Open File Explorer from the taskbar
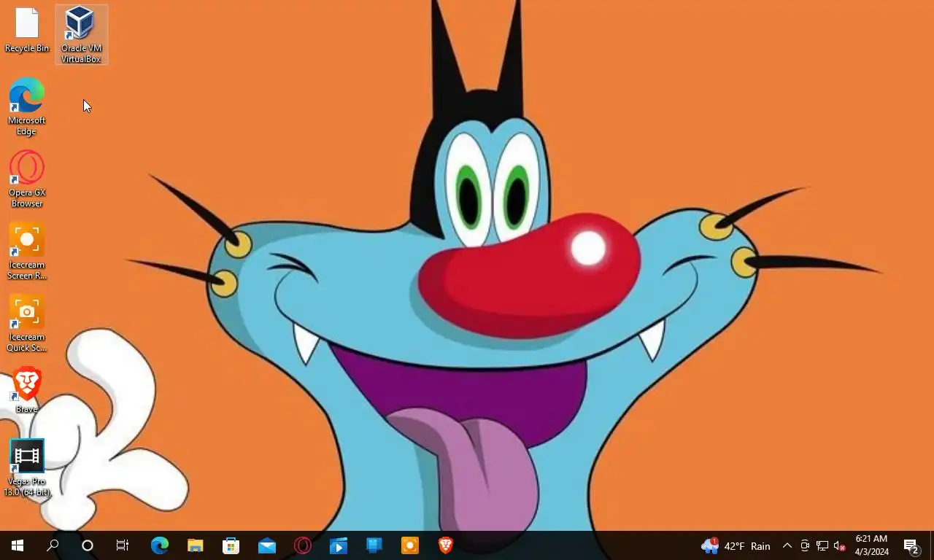 [x=196, y=545]
